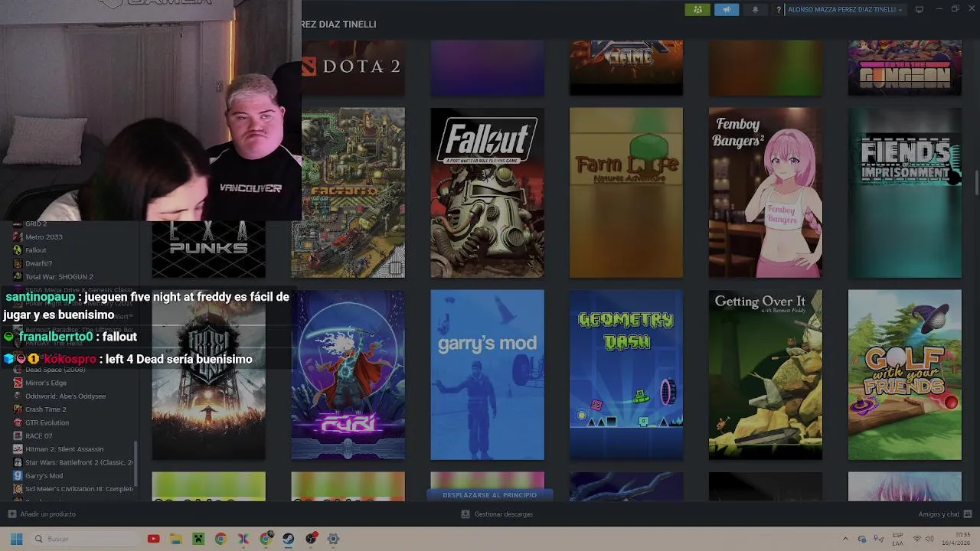Open the Femboy Bangers 2 game cover
The height and width of the screenshot is (551, 980).
tap(766, 193)
